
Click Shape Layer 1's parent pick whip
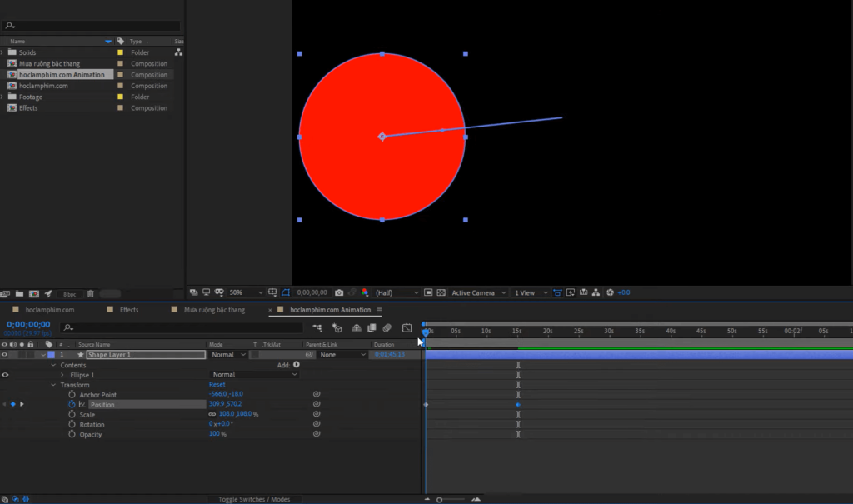click(309, 354)
